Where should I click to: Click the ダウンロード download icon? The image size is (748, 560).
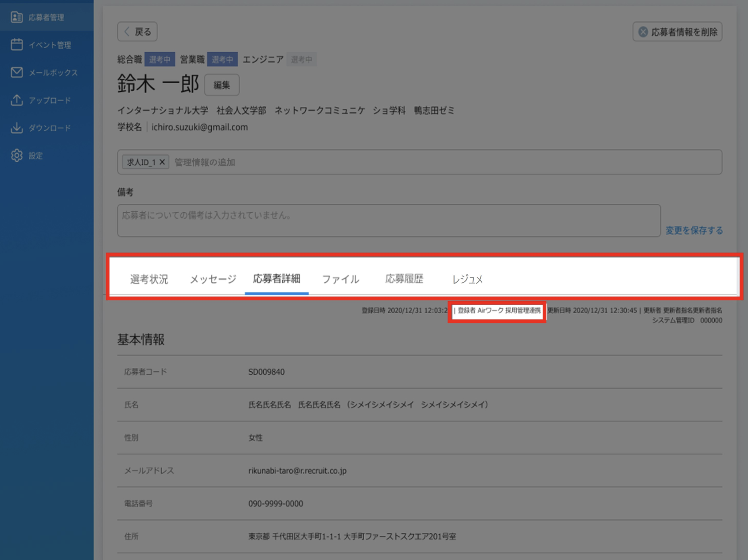click(x=17, y=128)
